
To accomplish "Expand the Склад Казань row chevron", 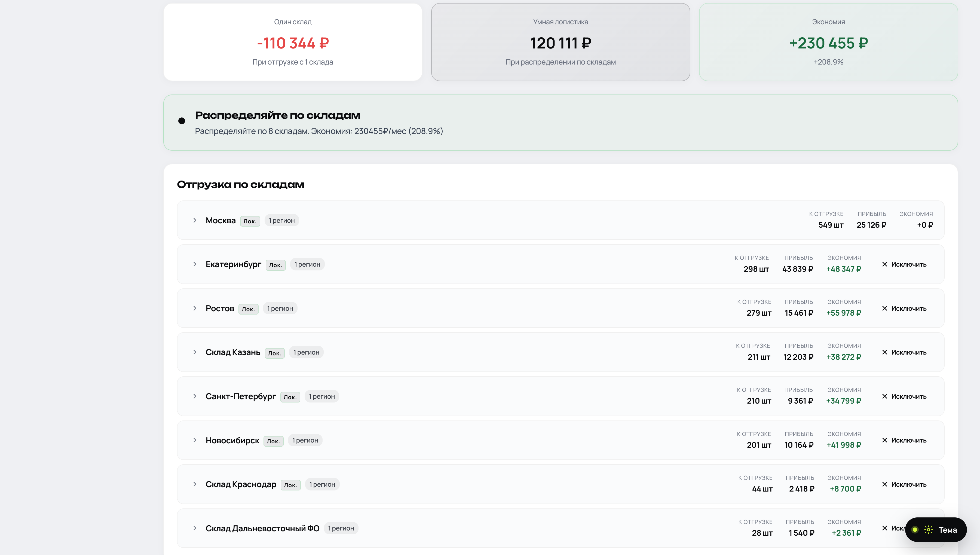I will [195, 352].
